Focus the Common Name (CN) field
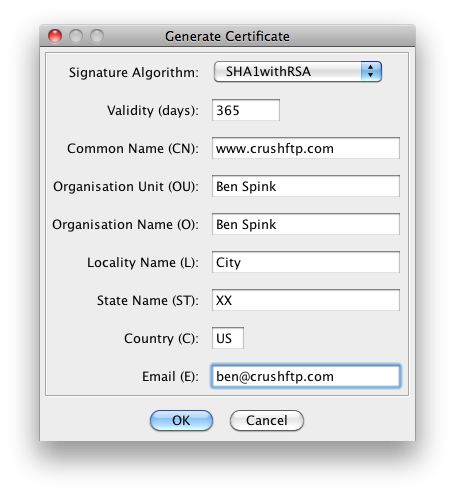Image resolution: width=455 pixels, height=496 pixels. (x=306, y=148)
